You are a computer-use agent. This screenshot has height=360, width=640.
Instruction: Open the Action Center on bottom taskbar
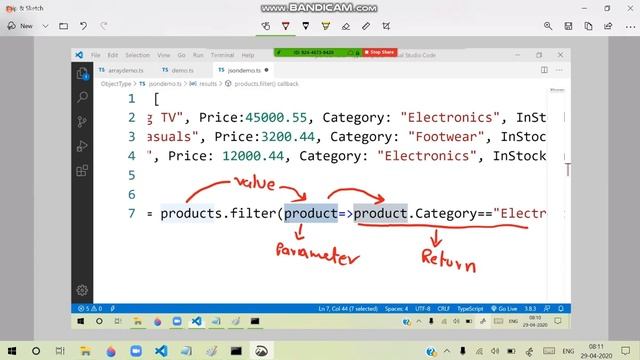(625, 351)
